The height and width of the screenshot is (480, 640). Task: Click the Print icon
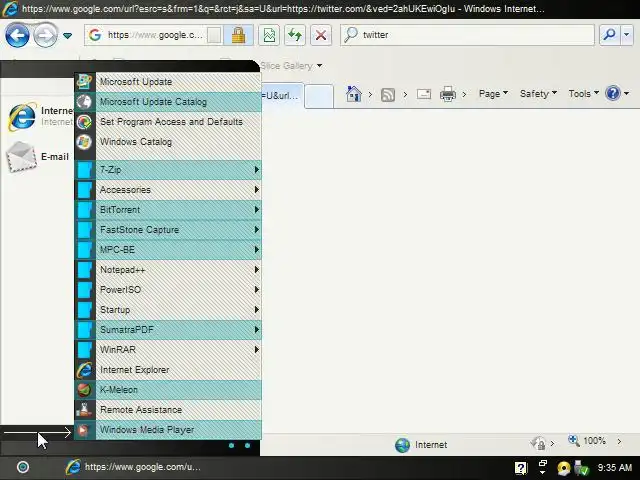[x=448, y=94]
